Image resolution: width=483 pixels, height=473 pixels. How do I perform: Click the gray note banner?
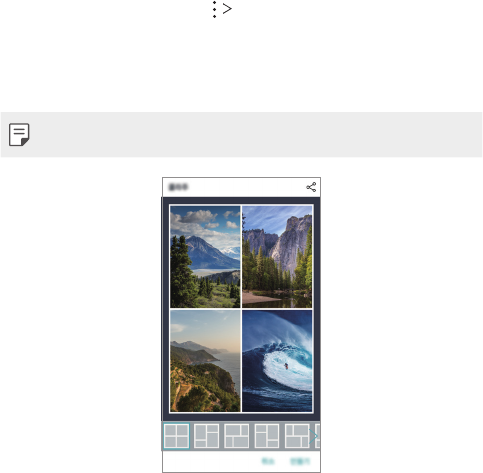pos(241,135)
